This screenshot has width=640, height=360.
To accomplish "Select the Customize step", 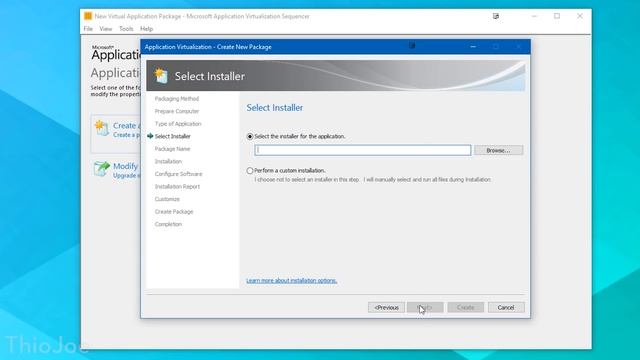I will (167, 199).
